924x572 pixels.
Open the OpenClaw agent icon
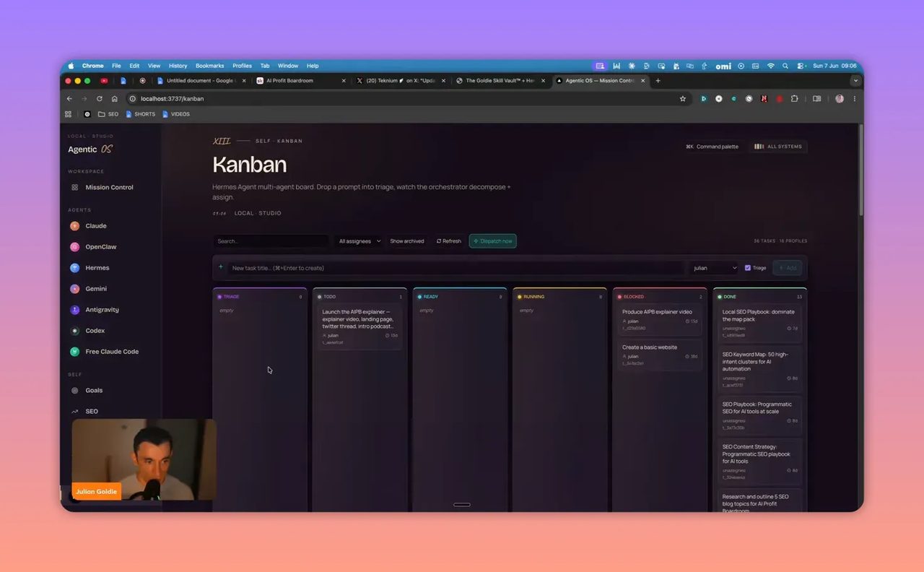point(74,247)
